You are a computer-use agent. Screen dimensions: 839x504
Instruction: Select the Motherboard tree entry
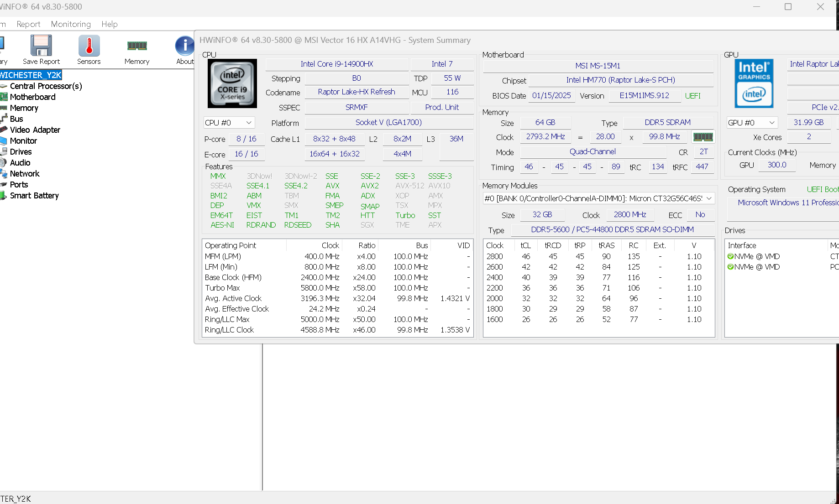(32, 97)
